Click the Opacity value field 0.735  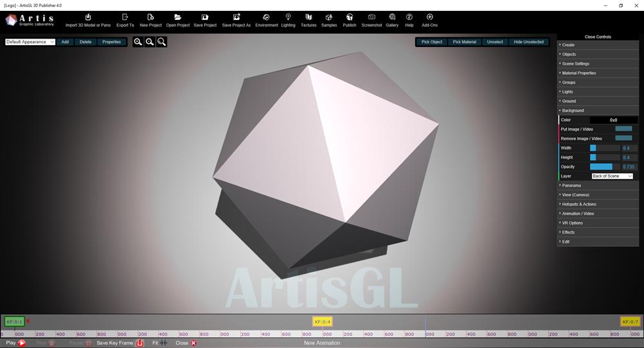(x=629, y=167)
